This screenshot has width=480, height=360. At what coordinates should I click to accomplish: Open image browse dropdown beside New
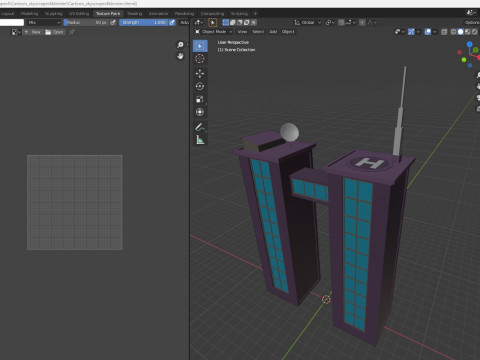click(16, 32)
